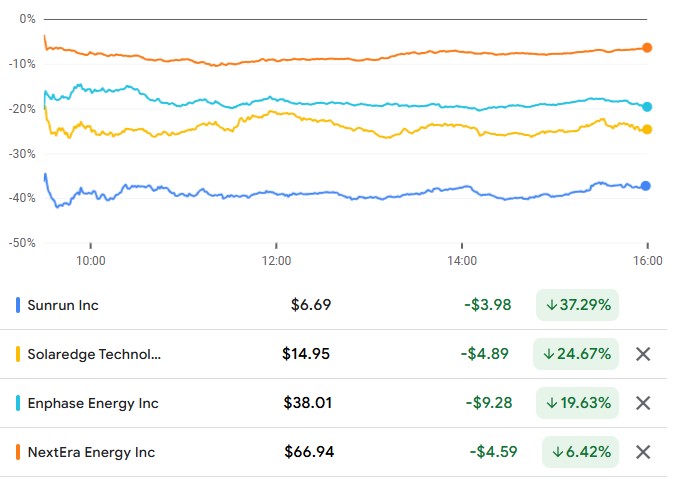Select the yellow Solaredge endpoint dot on chart
Screen dimensions: 676x487
647,129
